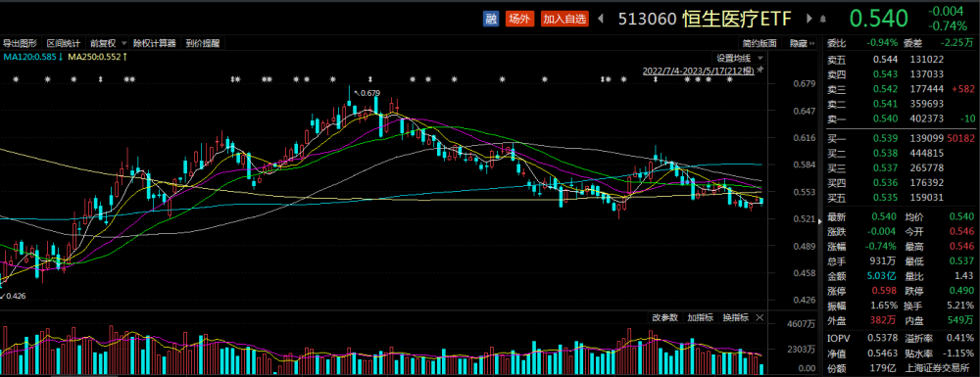Click 换指标 to change indicator
The image size is (980, 377).
736,317
